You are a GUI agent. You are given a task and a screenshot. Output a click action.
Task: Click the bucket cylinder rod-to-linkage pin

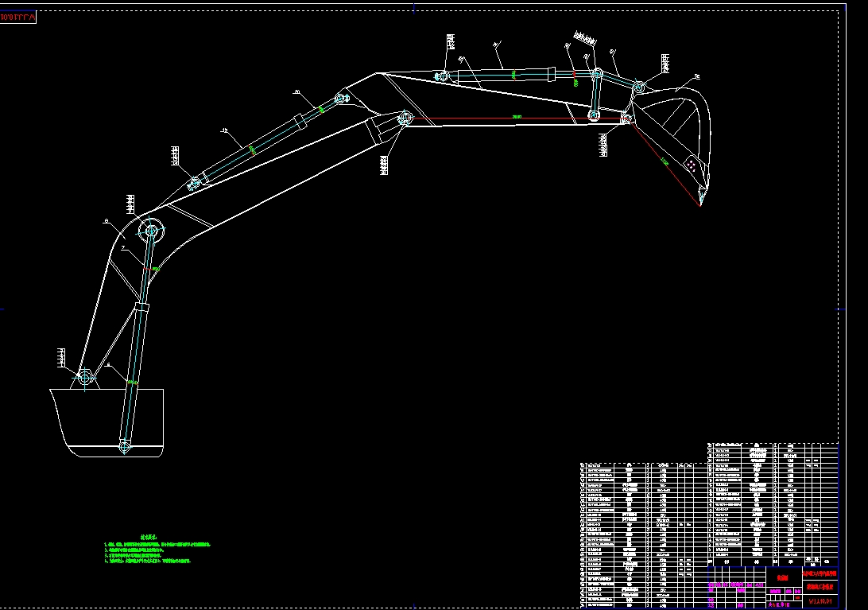(597, 73)
